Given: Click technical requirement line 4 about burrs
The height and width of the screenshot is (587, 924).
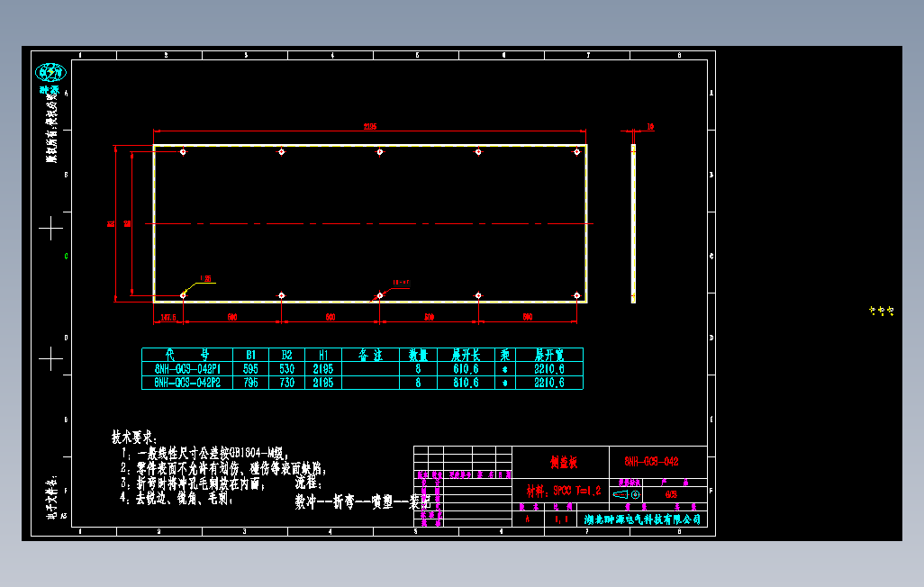Looking at the screenshot, I should tap(177, 499).
